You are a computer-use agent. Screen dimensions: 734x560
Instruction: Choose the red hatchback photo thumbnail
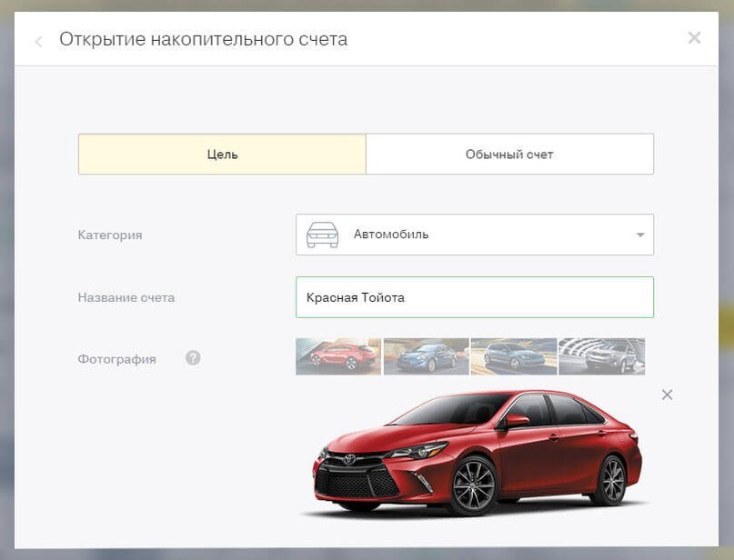coord(338,356)
